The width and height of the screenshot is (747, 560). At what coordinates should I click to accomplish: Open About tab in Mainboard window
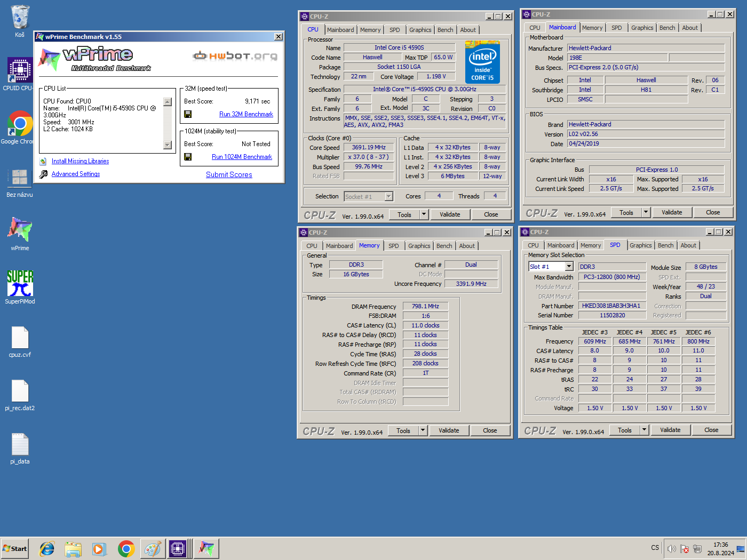690,28
